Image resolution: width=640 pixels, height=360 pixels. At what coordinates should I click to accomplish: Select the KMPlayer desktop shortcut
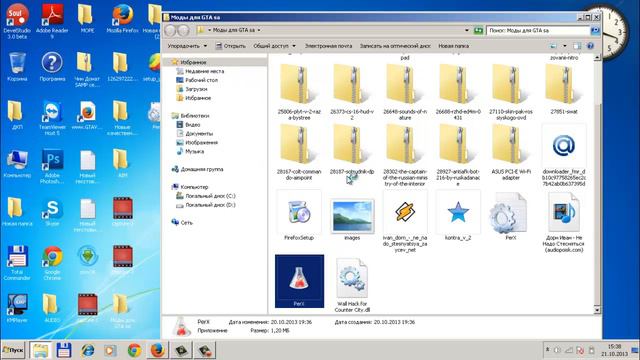click(x=17, y=308)
